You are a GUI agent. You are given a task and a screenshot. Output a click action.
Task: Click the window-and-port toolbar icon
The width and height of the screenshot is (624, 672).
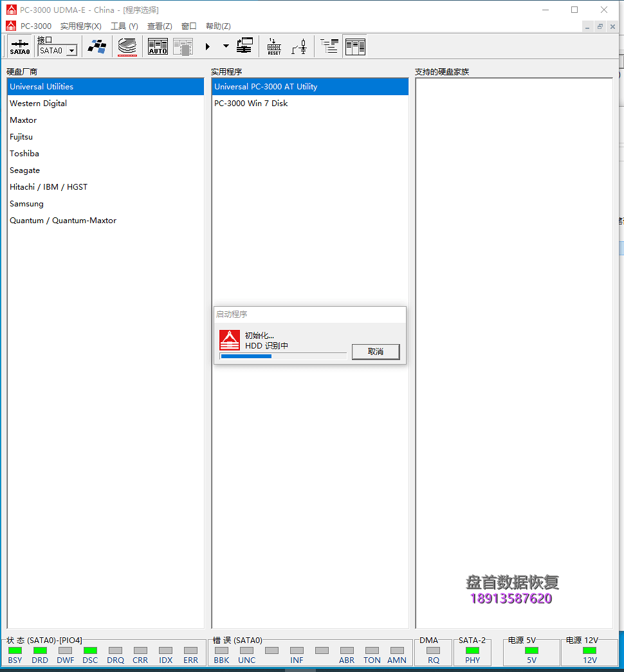(x=244, y=46)
